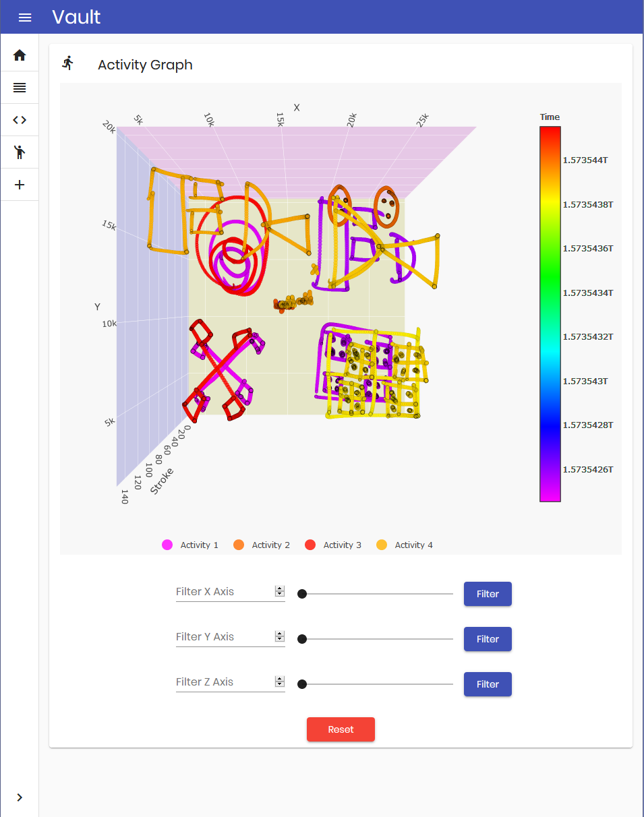The height and width of the screenshot is (817, 644).
Task: Click the Stroke axis label on the graph
Action: 162,481
